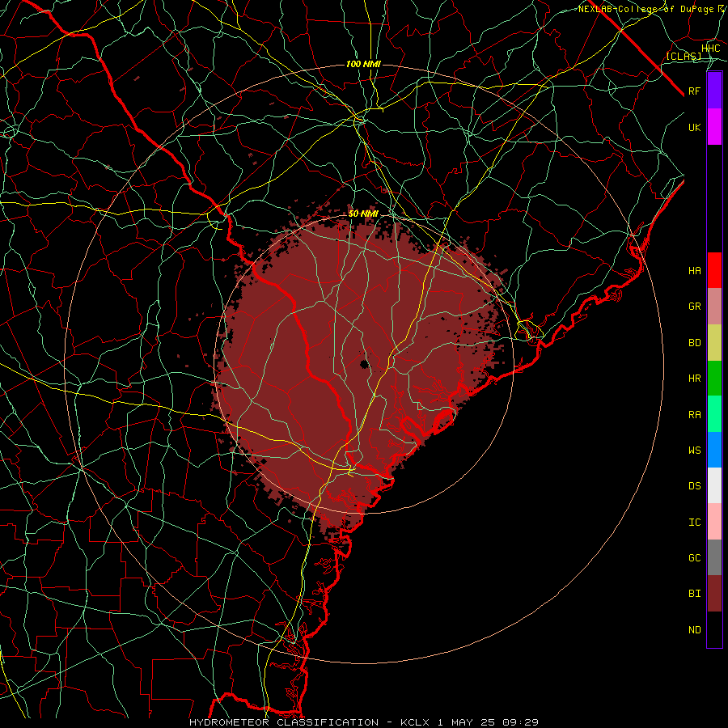Click the '50 NMI' range ring label
728x728 pixels.
click(363, 214)
